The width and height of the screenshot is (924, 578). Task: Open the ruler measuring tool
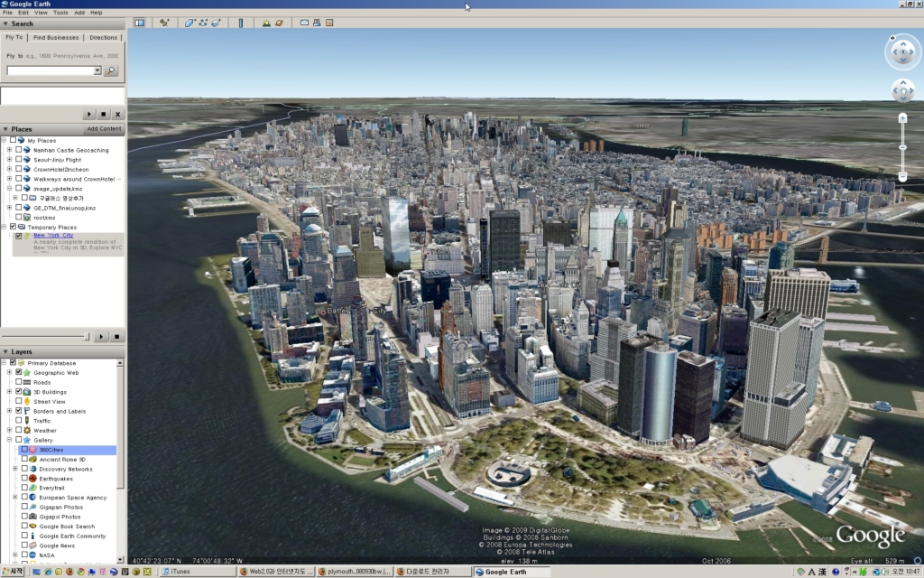pyautogui.click(x=240, y=23)
